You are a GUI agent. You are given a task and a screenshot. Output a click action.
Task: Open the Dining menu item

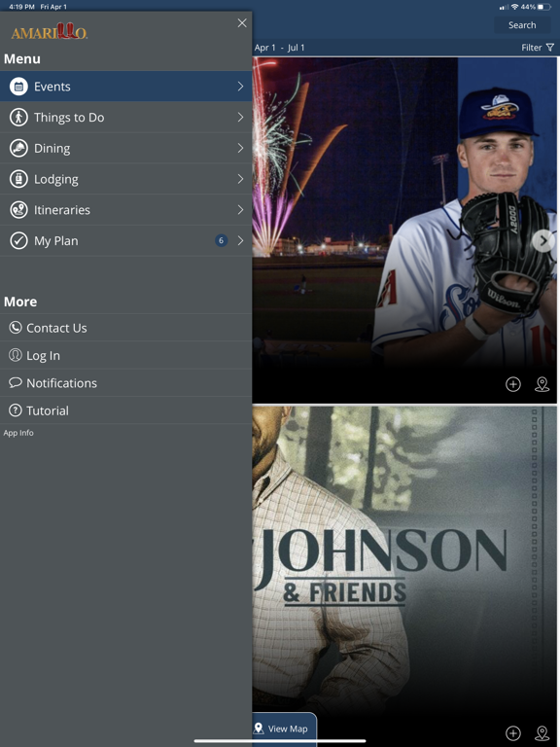pyautogui.click(x=125, y=148)
